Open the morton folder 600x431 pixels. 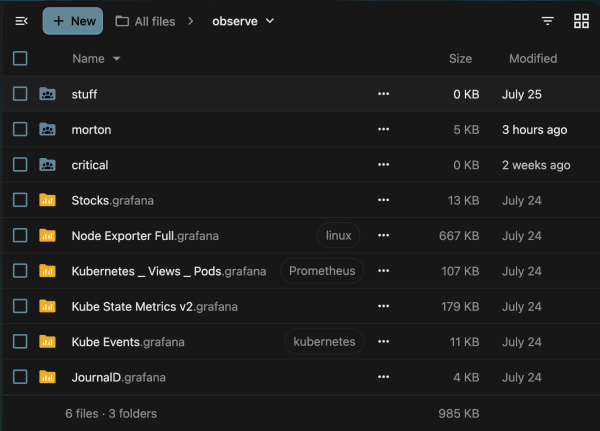pos(91,130)
